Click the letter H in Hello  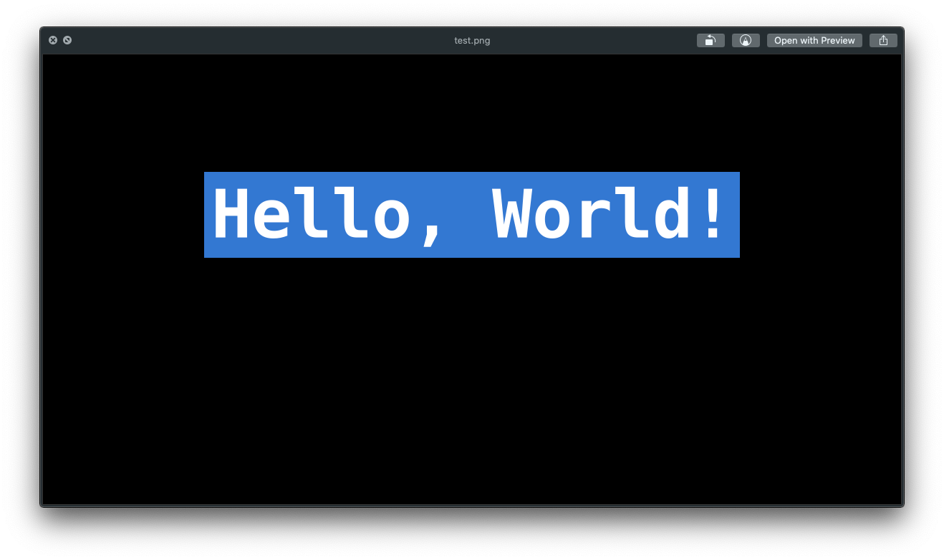point(230,214)
